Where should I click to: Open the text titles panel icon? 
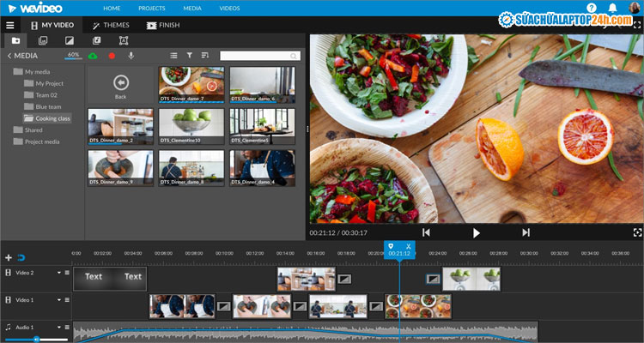pos(124,40)
